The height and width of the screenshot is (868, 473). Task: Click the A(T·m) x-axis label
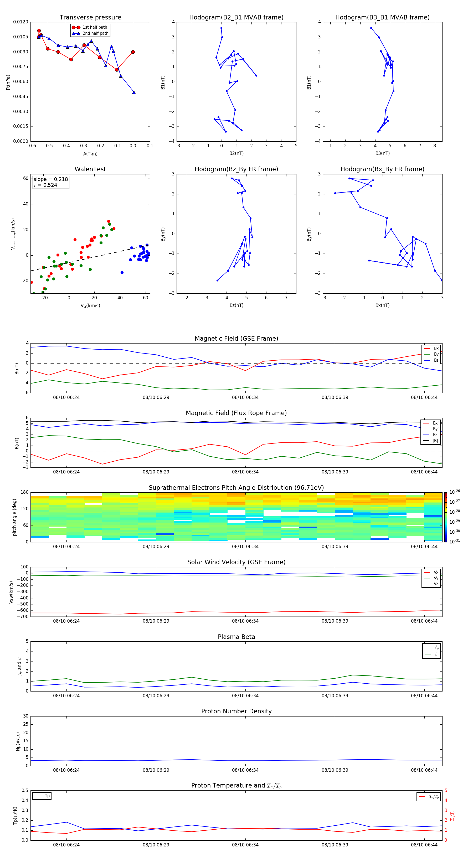[90, 154]
